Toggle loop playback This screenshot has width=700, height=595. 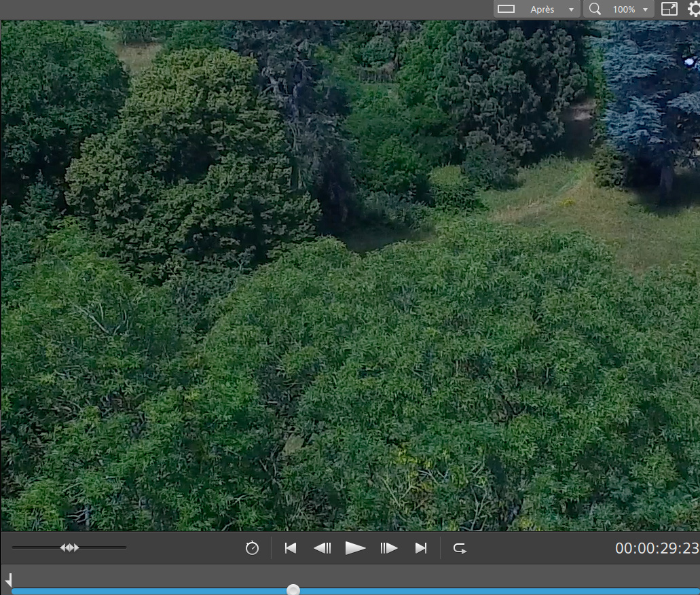[460, 548]
